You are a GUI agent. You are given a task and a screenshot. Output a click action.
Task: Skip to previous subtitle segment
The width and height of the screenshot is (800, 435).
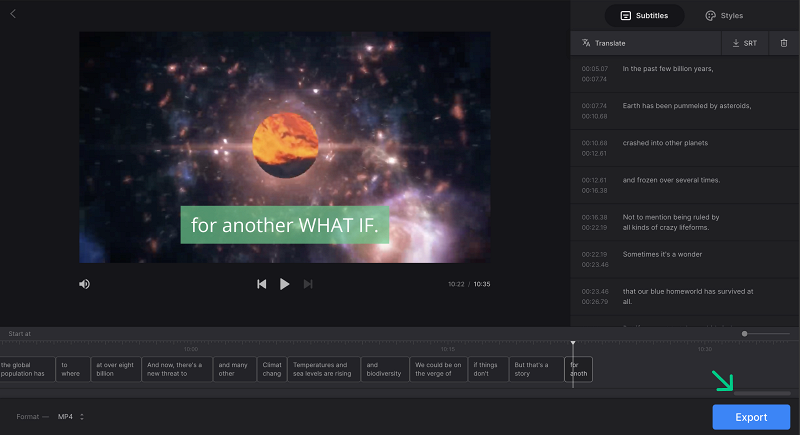pyautogui.click(x=261, y=284)
